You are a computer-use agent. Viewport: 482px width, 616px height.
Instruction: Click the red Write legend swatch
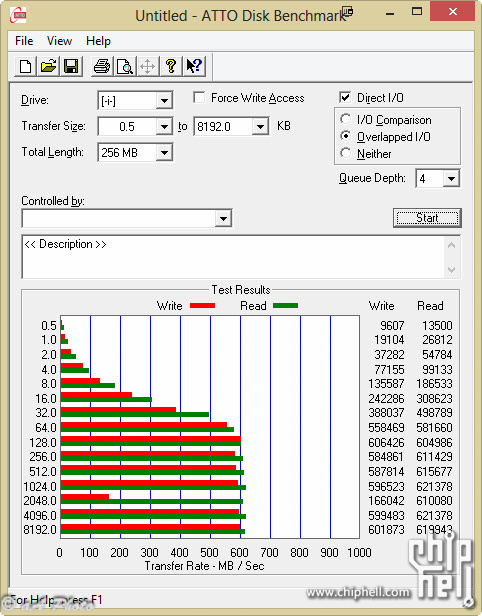tap(202, 305)
